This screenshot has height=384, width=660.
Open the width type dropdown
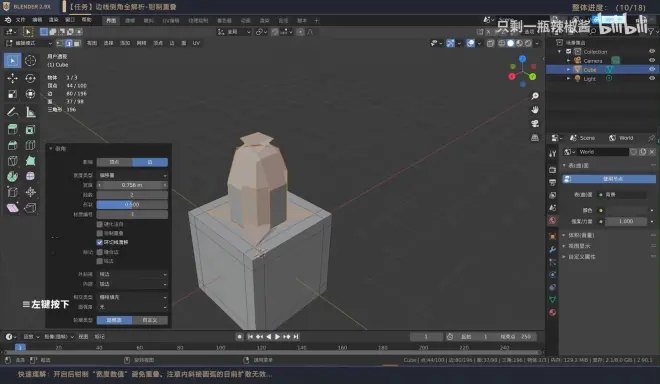(x=132, y=175)
